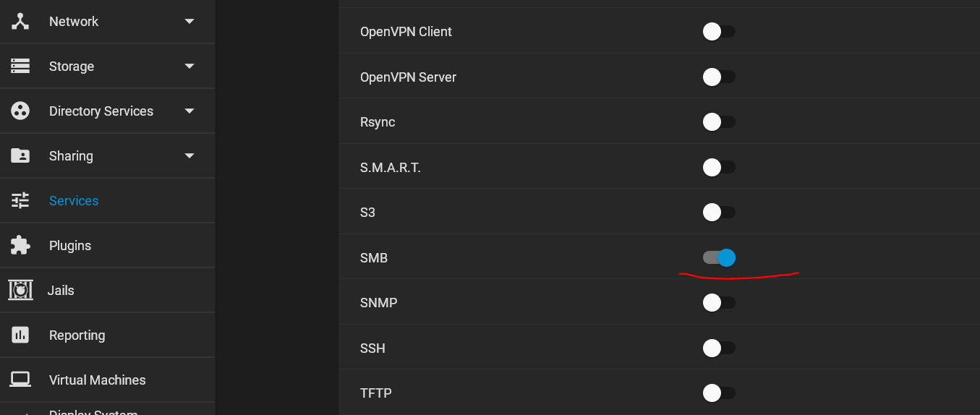The height and width of the screenshot is (415, 980).
Task: Expand the Sharing submenu arrow
Action: click(189, 156)
